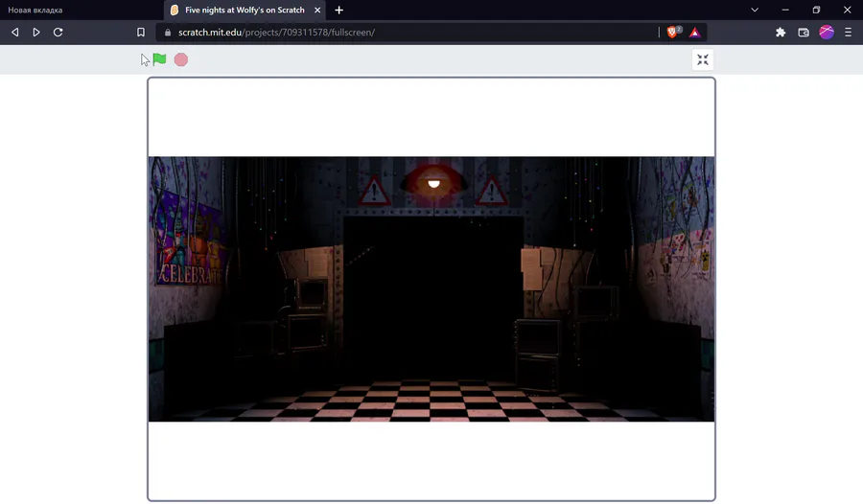Open Brave Shields lion icon
The image size is (863, 504).
(x=672, y=33)
